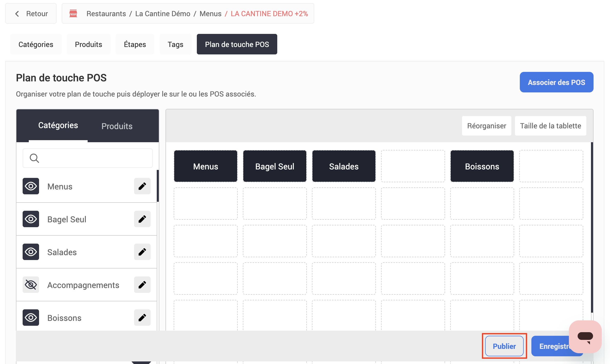
Task: Edit the Bagel Seul category via pencil icon
Action: point(142,219)
